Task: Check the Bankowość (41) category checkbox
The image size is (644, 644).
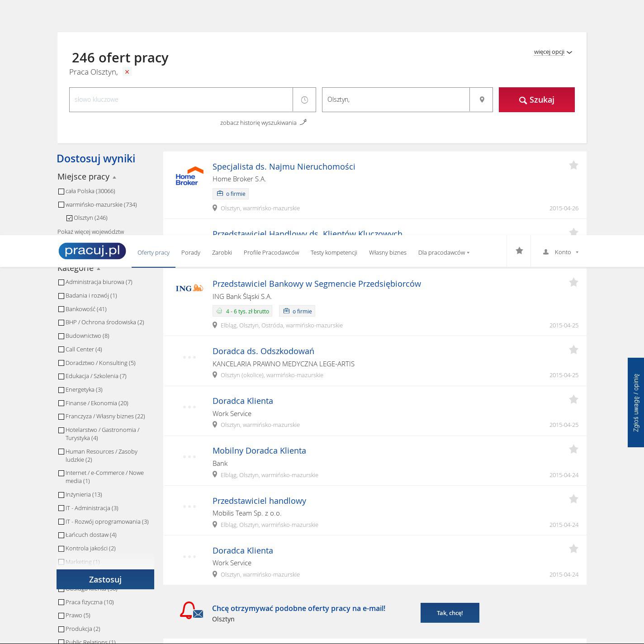Action: (x=61, y=309)
